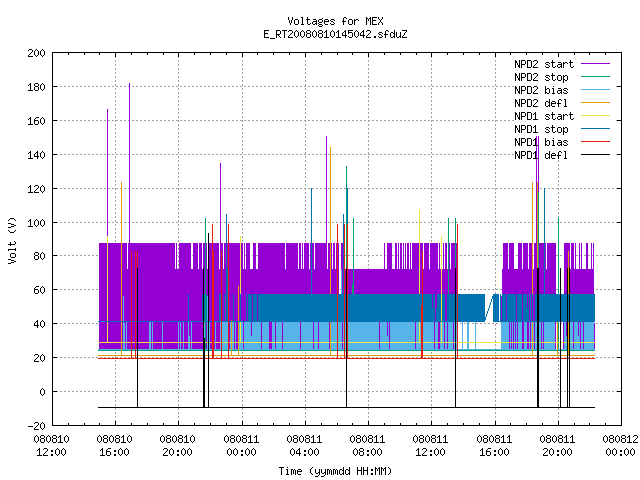Click the x-axis label 080812 00:00

click(620, 446)
